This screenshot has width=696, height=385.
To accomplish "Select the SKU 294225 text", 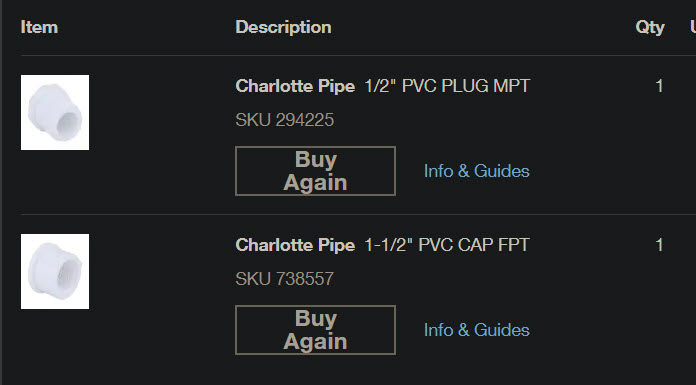I will click(x=285, y=120).
